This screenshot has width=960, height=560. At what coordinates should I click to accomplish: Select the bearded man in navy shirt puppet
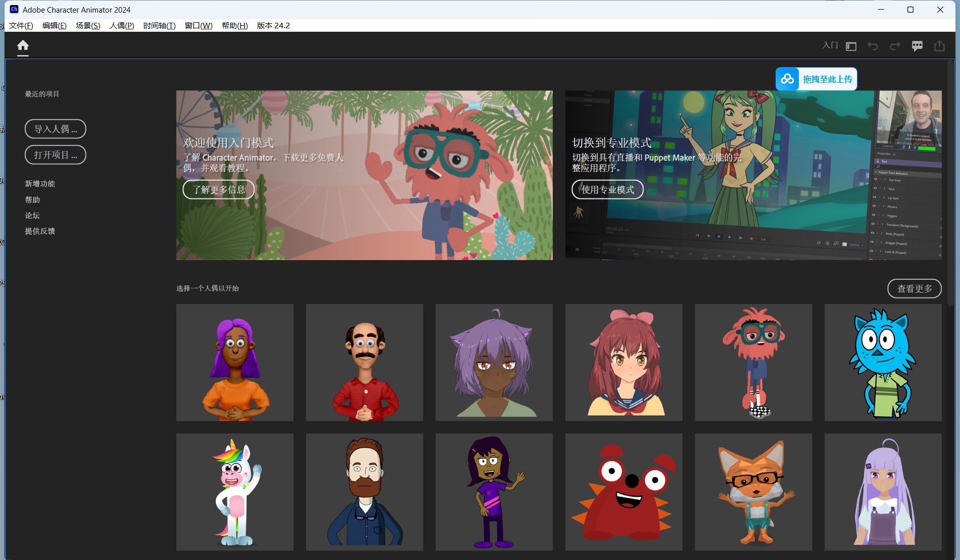click(x=364, y=492)
